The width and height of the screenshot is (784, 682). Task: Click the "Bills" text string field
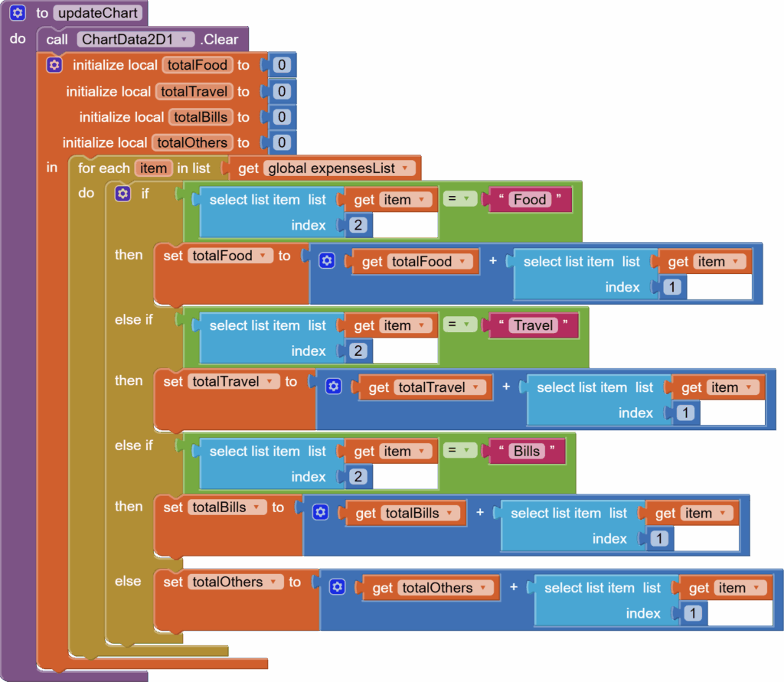point(527,451)
